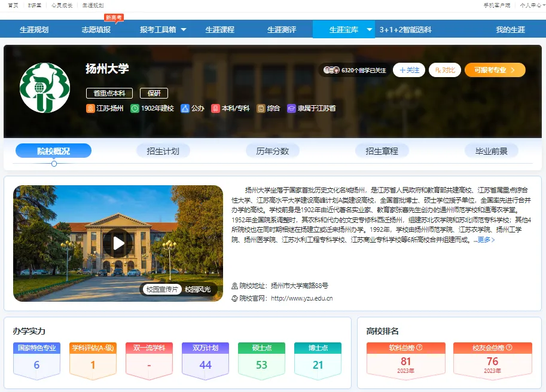Viewport: 546px width, 392px height.
Task: Click the 可报考专业 button
Action: pyautogui.click(x=495, y=70)
